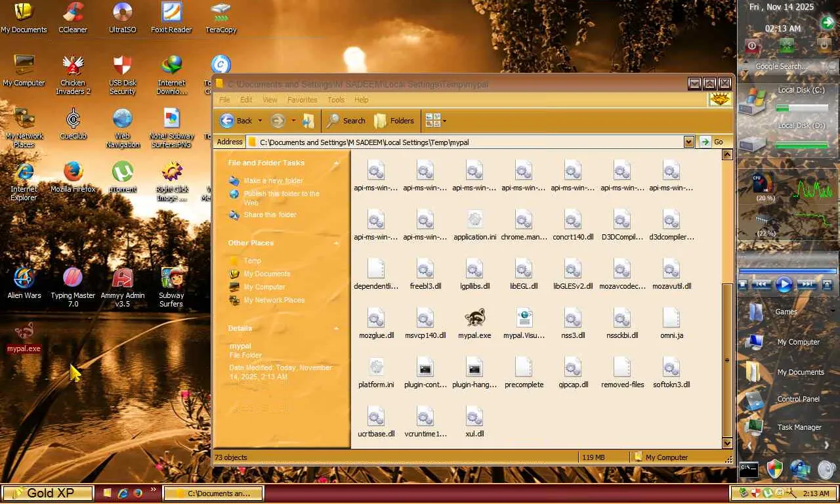This screenshot has height=504, width=840.
Task: Expand the address bar dropdown arrow
Action: [688, 142]
